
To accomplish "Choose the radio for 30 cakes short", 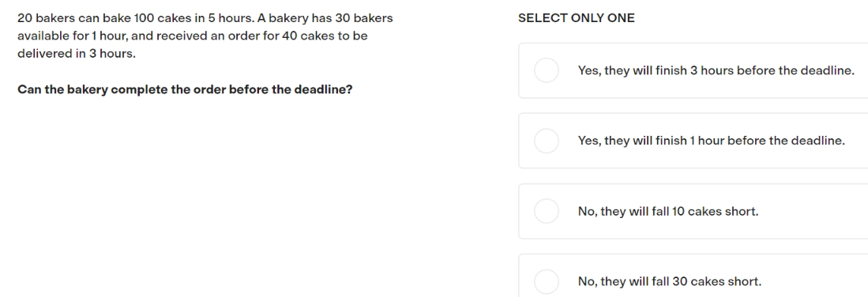I will click(547, 281).
